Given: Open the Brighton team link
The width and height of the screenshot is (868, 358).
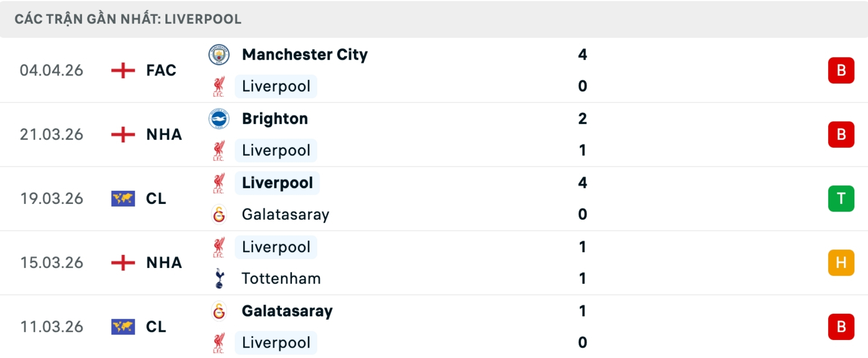Looking at the screenshot, I should pyautogui.click(x=275, y=119).
